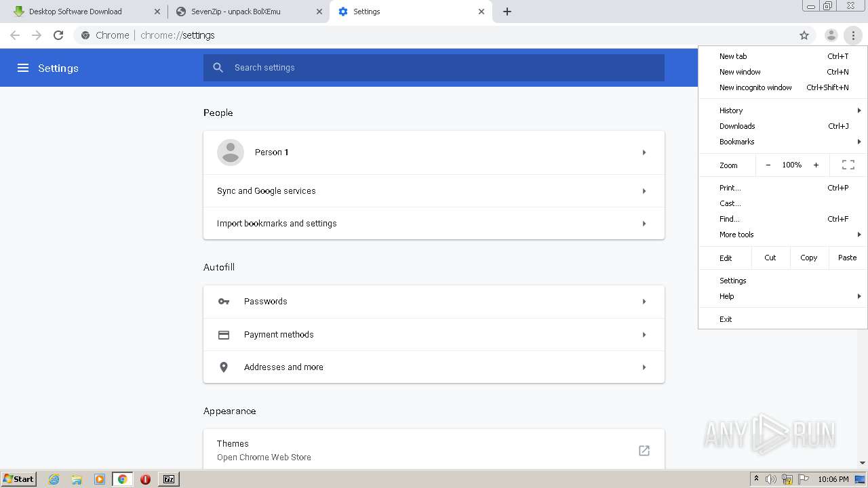
Task: Click Chrome icon in taskbar
Action: 123,479
